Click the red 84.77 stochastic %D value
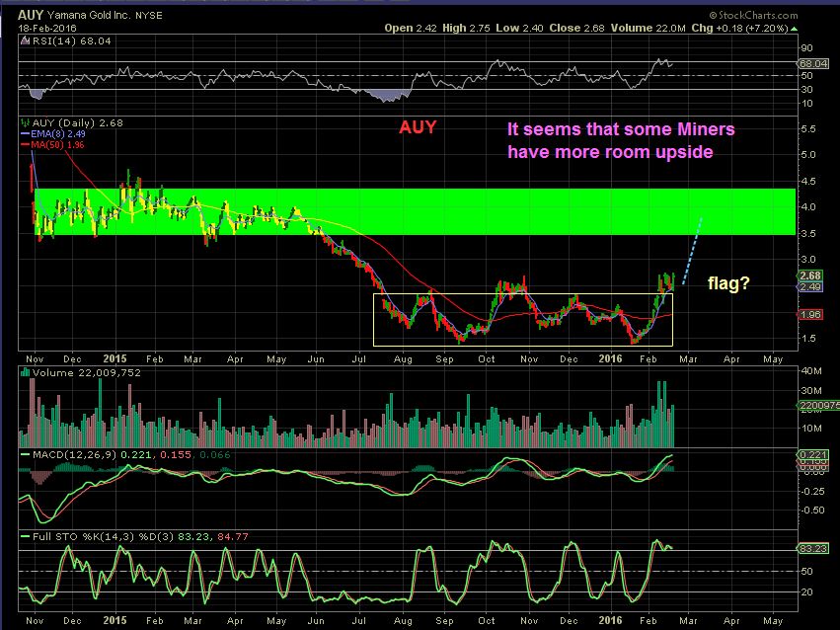This screenshot has width=840, height=630. (x=233, y=536)
